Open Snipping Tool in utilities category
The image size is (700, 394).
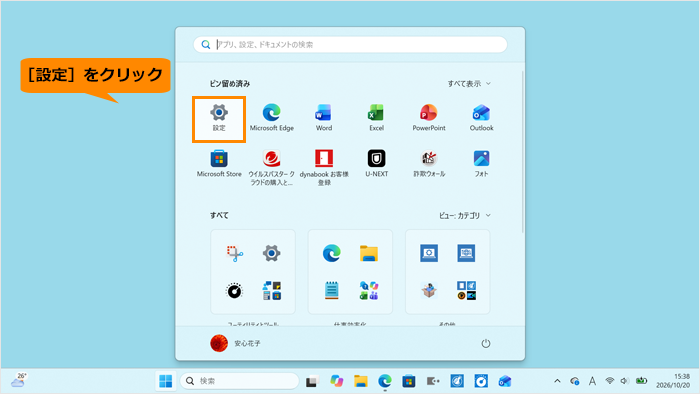pos(234,253)
